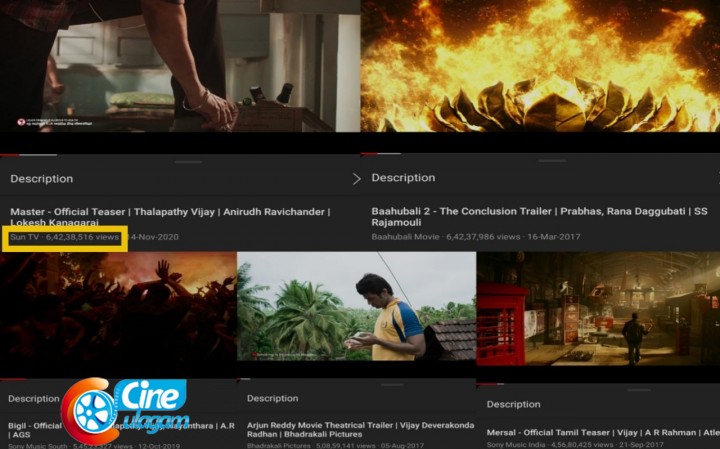Select the Master Description header

coord(42,179)
